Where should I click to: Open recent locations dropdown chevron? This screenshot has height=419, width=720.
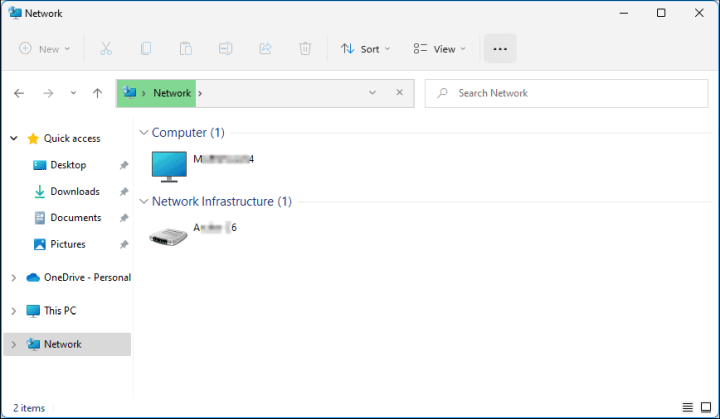73,93
